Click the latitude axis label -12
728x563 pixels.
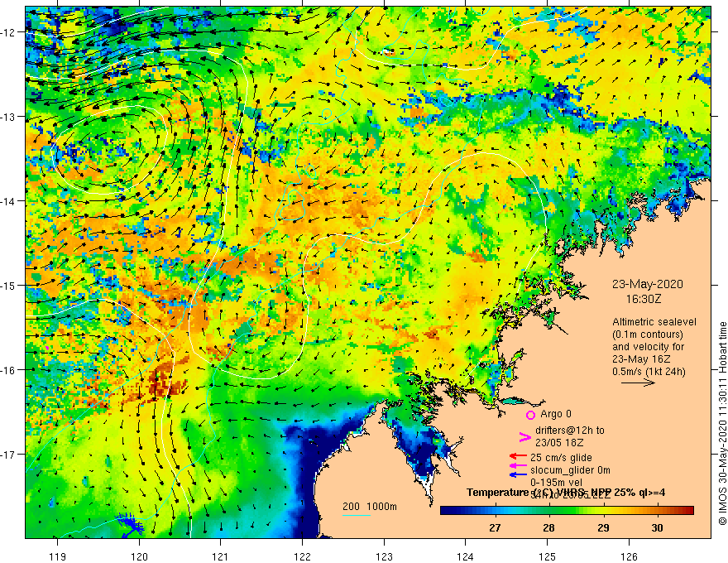(x=9, y=32)
